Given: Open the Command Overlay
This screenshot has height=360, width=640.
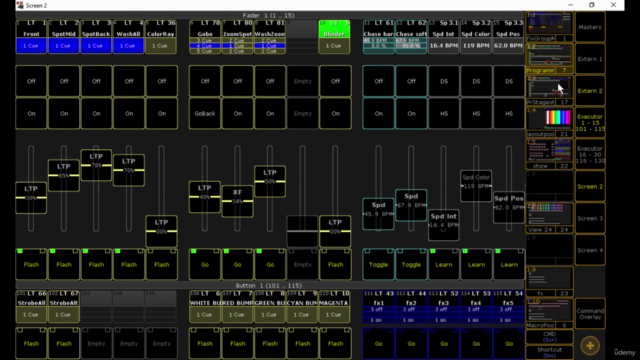Looking at the screenshot, I should click(590, 313).
